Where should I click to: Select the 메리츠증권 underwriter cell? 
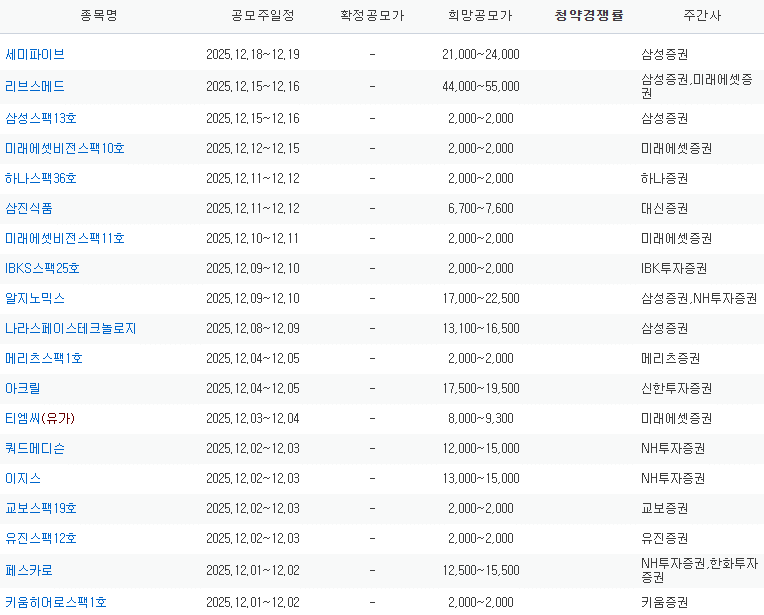click(670, 359)
